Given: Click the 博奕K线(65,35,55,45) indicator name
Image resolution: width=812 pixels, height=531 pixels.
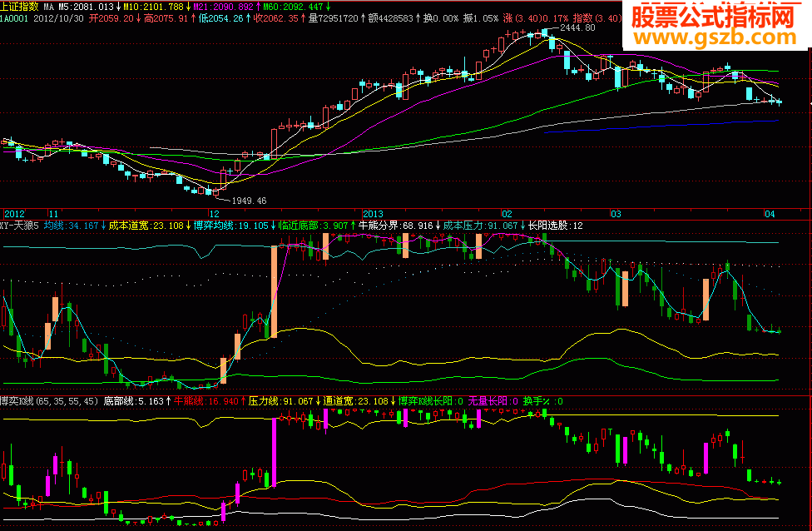Looking at the screenshot, I should pyautogui.click(x=49, y=401).
